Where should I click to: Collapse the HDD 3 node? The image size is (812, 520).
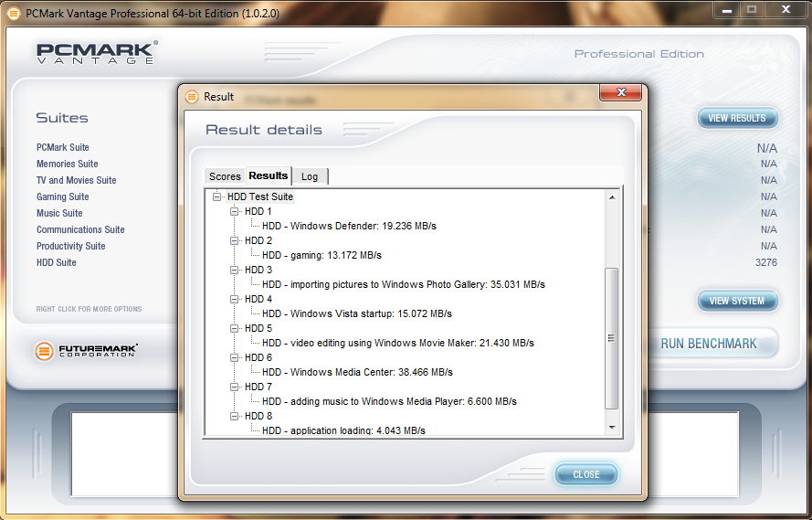point(235,270)
